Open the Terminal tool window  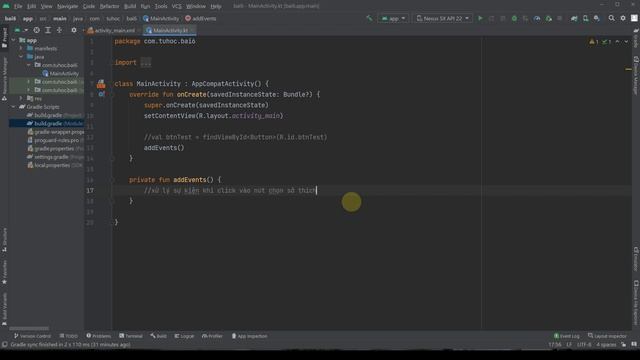pyautogui.click(x=131, y=336)
